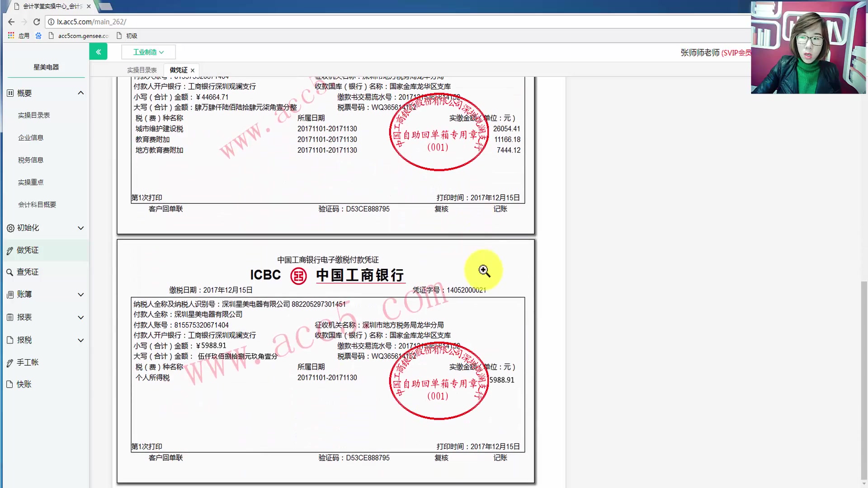Click the 手工帐 pencil icon
Viewport: 868px width, 488px height.
(x=10, y=363)
